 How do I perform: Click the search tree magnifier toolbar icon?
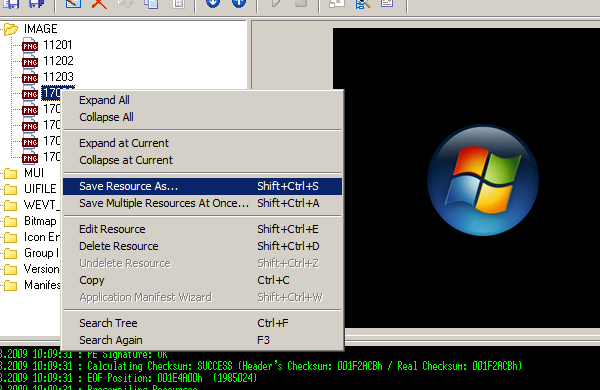coord(362,4)
